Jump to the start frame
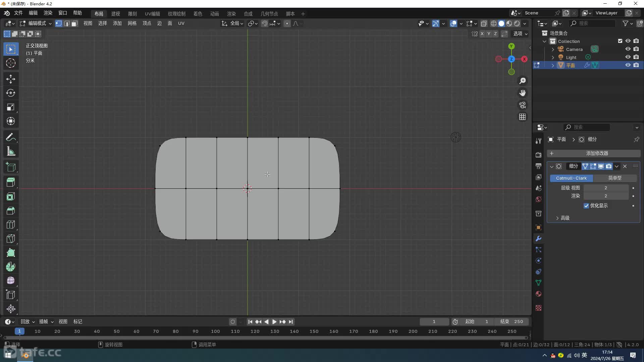Screen dimensions: 644x362 tap(250, 322)
